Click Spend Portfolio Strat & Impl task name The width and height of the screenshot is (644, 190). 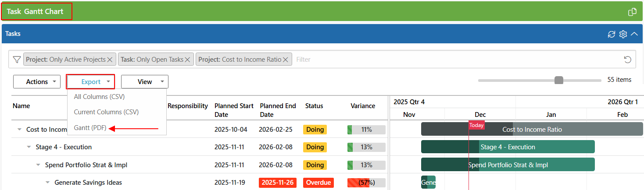click(x=86, y=165)
